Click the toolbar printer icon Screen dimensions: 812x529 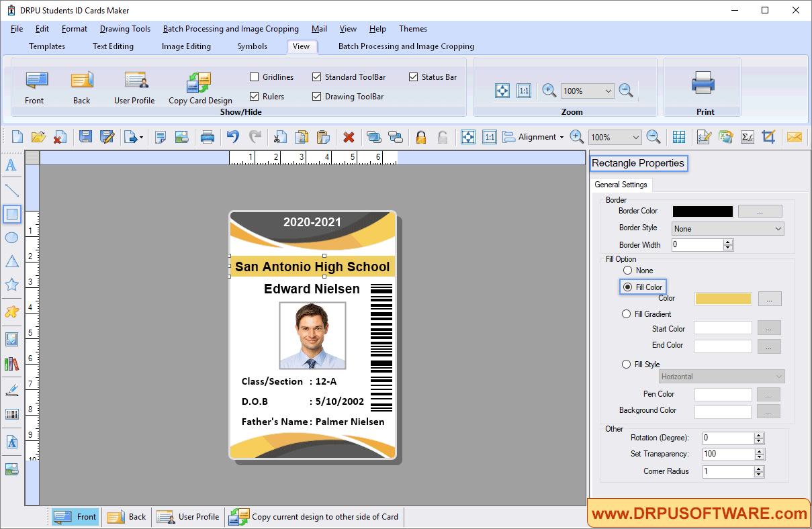[x=208, y=137]
